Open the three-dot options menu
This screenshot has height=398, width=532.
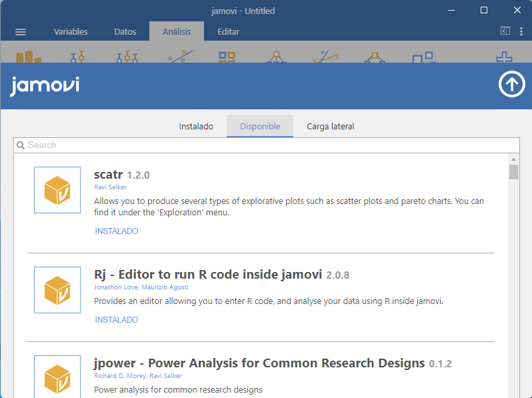(521, 31)
